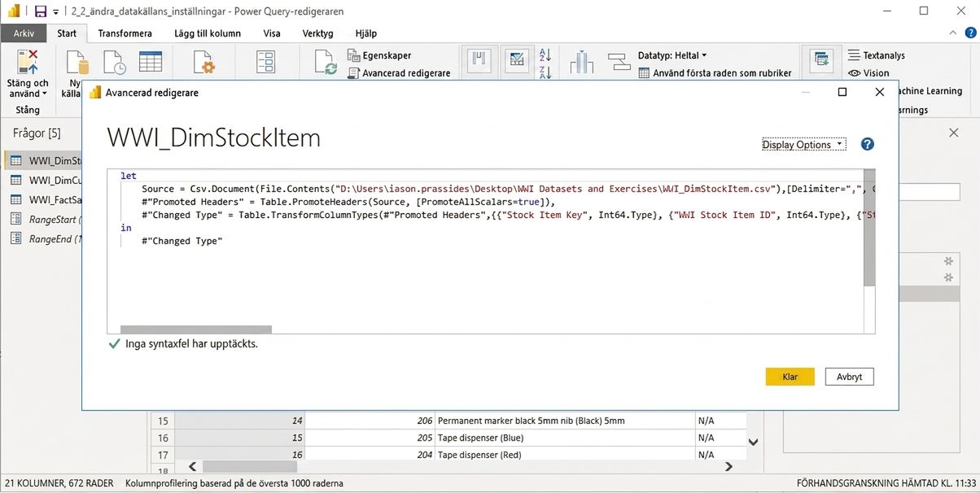
Task: Click the split column icon
Action: [582, 63]
